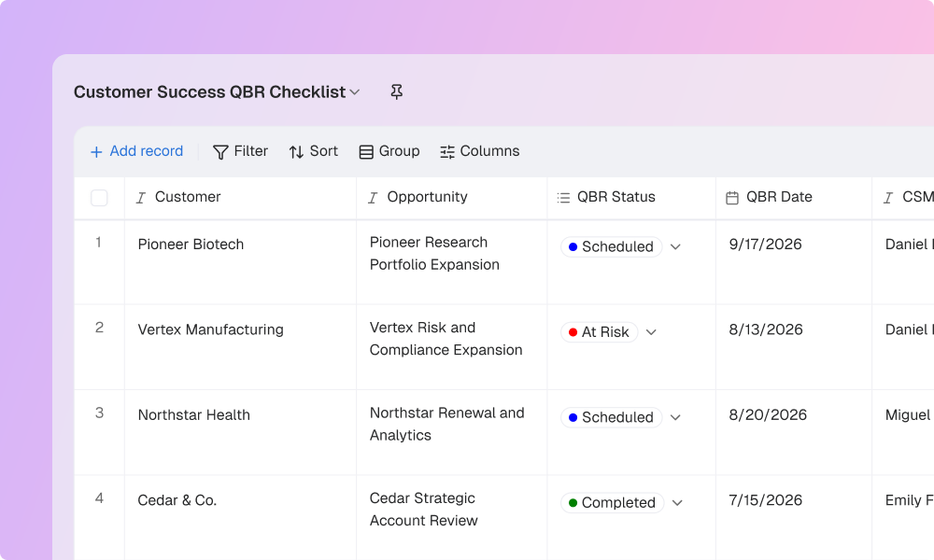Click the calendar icon in QBR Date header
This screenshot has width=934, height=560.
pyautogui.click(x=732, y=198)
